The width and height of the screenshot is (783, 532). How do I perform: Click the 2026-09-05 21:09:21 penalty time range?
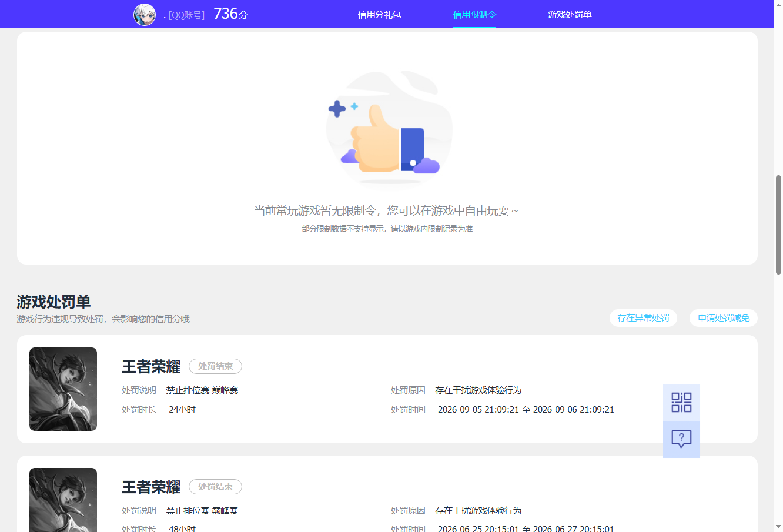[x=526, y=410]
